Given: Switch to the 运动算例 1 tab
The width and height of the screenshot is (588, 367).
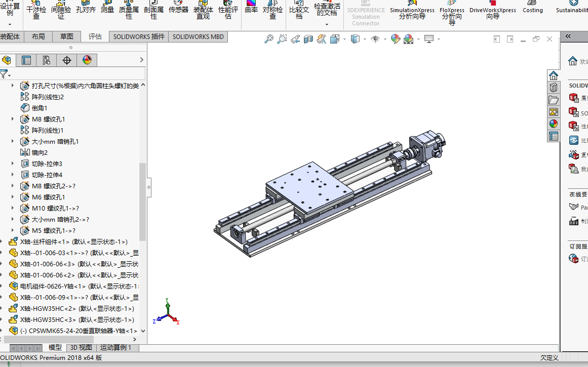Looking at the screenshot, I should click(115, 348).
